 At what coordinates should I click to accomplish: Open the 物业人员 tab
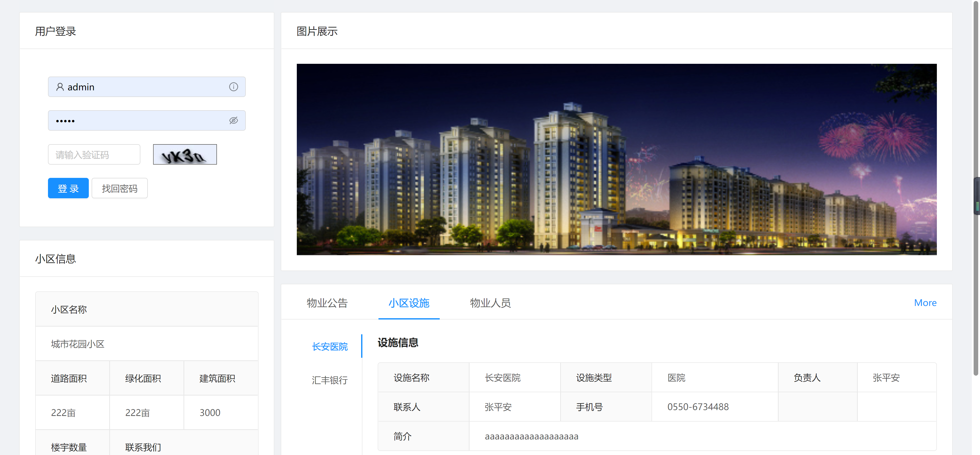[490, 303]
